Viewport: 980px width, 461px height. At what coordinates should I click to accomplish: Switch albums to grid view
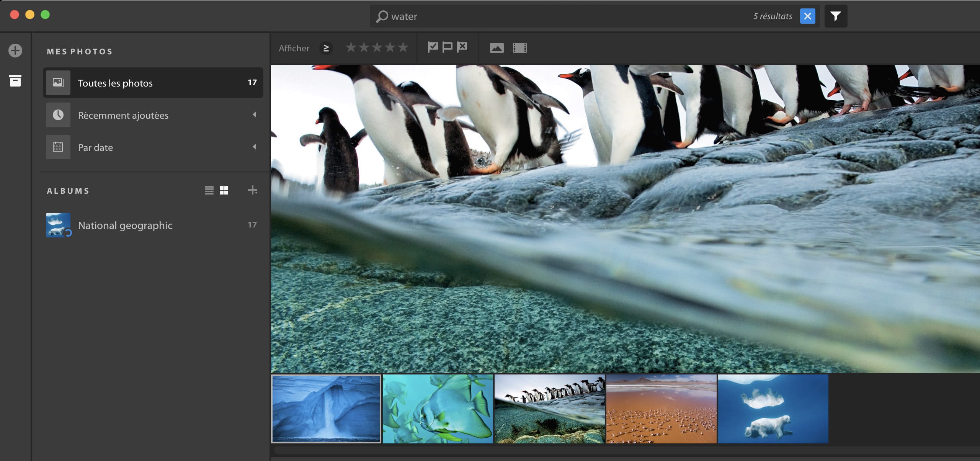click(224, 190)
